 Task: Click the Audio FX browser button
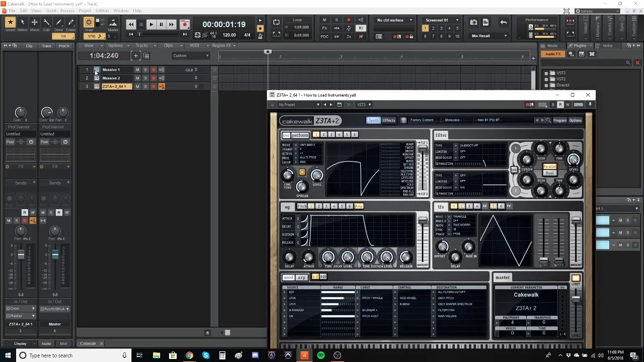552,54
